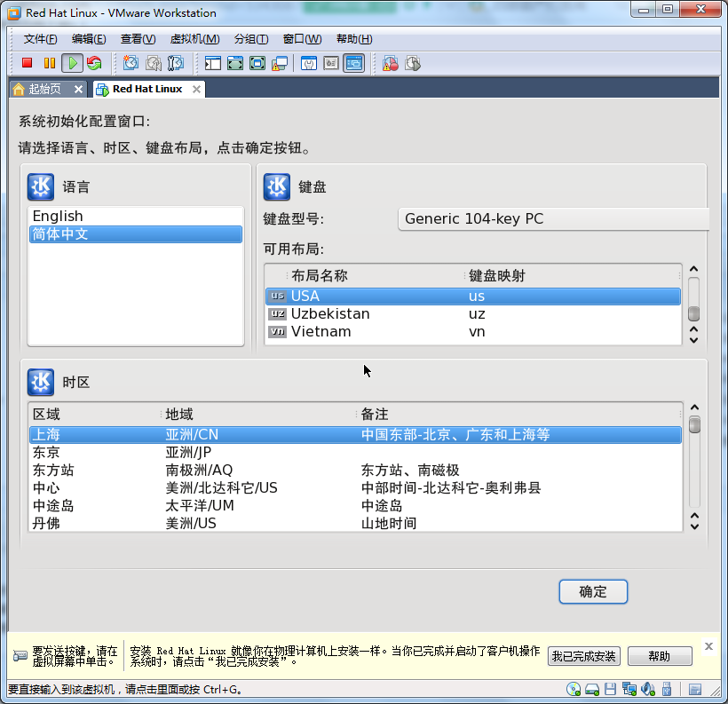Dismiss the yellow install hint bar
Viewport: 728px width, 704px height.
point(708,646)
